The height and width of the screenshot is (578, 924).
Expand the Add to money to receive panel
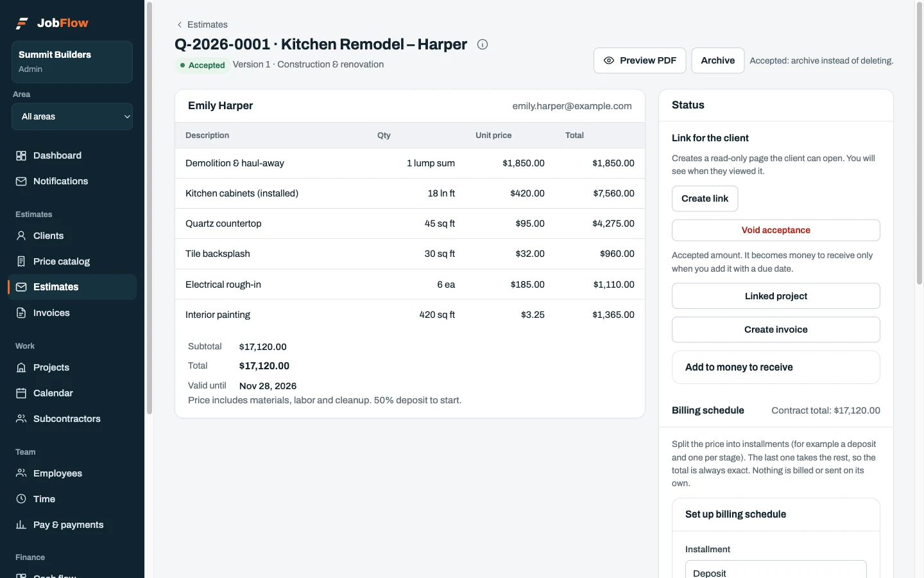point(776,367)
